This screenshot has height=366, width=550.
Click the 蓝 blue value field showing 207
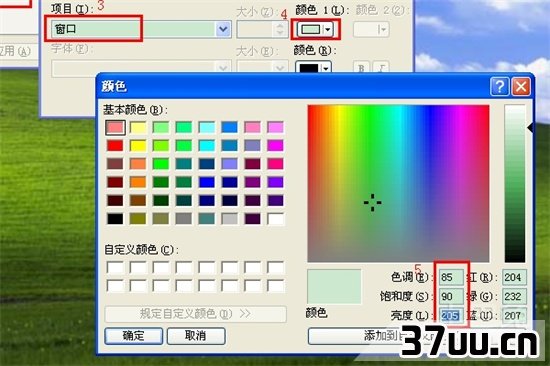point(514,315)
